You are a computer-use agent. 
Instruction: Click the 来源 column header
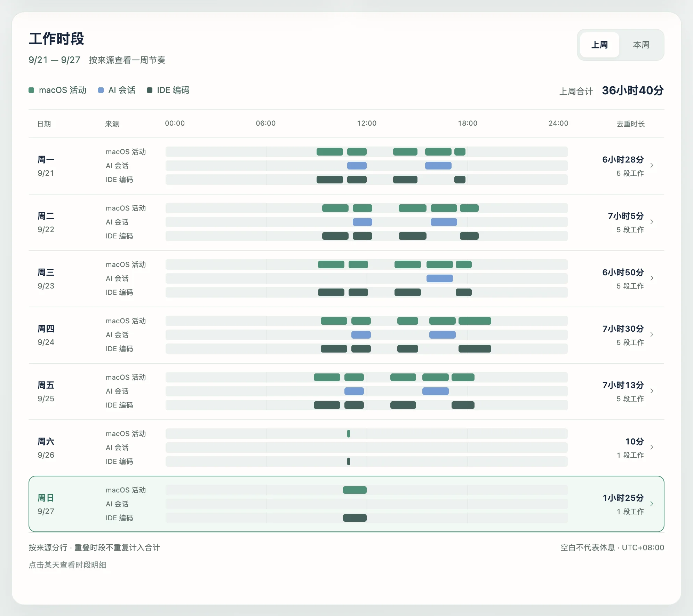click(x=112, y=124)
